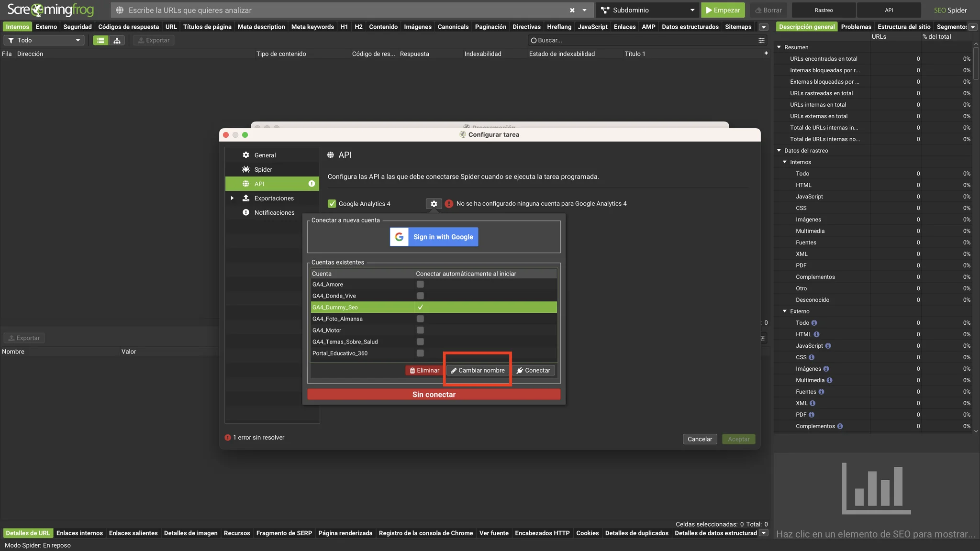The image size is (980, 551).
Task: Check auto-connect for GA4_Temas_Sobre_Salud
Action: coord(420,342)
